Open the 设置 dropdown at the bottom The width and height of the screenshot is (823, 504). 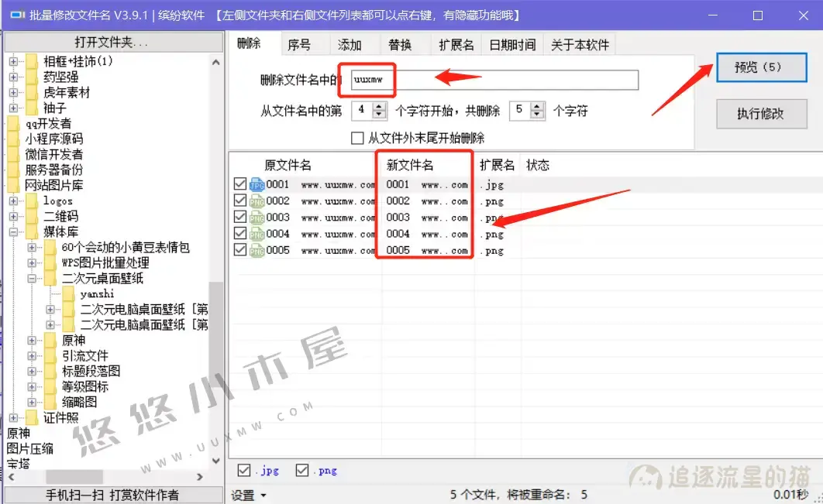pos(249,495)
